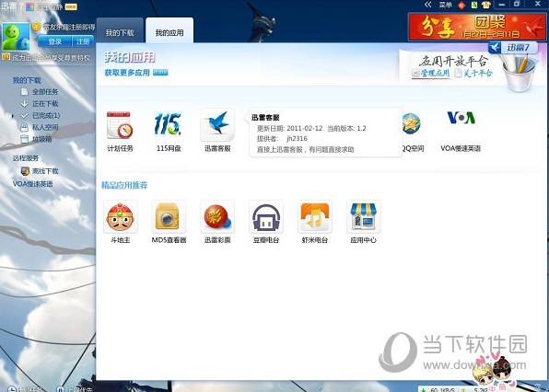Collapse panel with double-chevron arrow
This screenshot has height=392, width=549.
[x=427, y=5]
